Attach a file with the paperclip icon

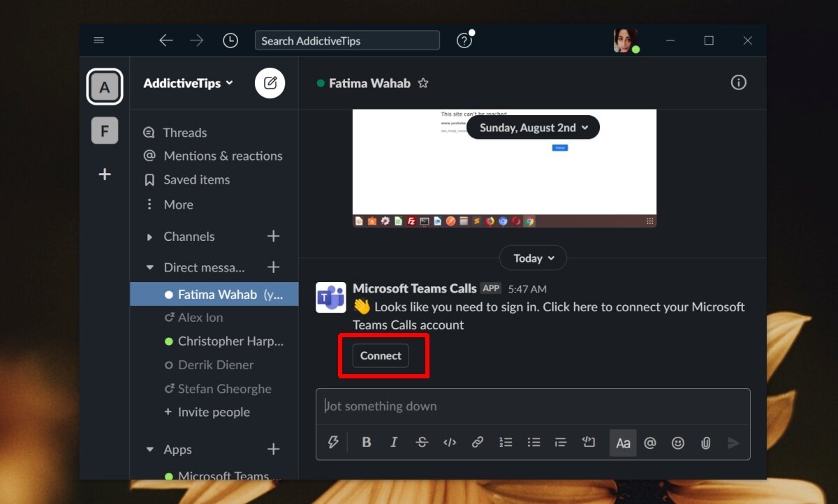pos(705,442)
